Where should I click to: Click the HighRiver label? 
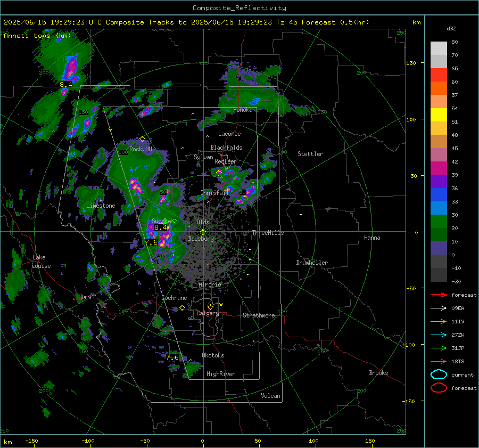[x=220, y=374]
